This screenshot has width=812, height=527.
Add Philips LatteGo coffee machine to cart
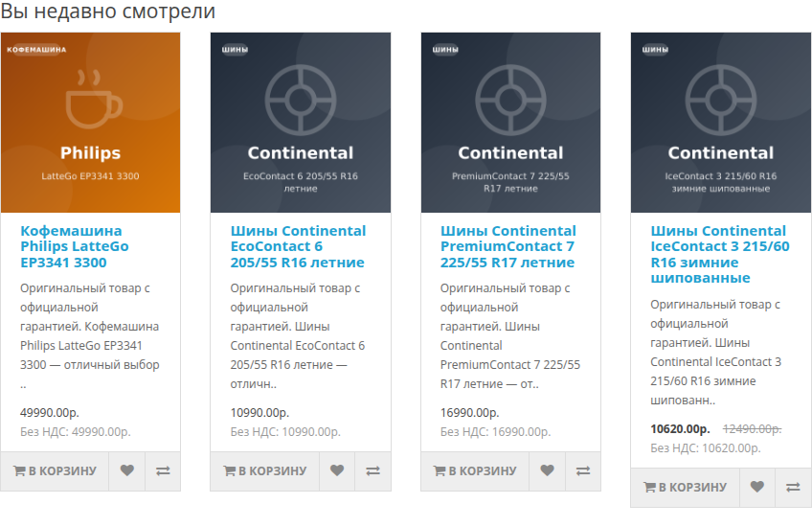[x=55, y=471]
